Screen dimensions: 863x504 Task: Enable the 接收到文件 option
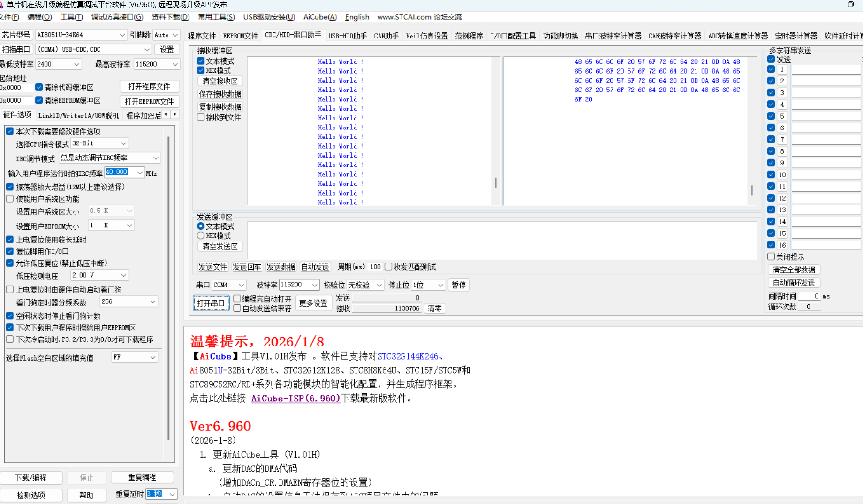coord(201,117)
